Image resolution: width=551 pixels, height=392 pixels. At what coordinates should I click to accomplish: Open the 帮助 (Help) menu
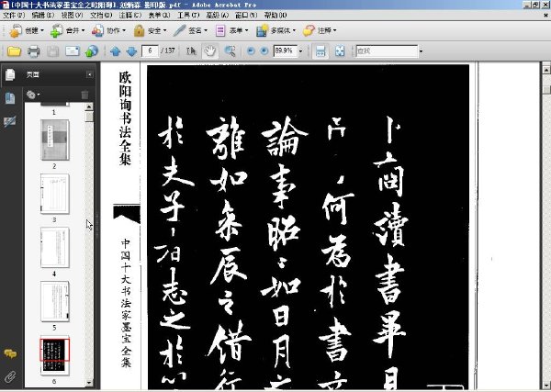275,15
